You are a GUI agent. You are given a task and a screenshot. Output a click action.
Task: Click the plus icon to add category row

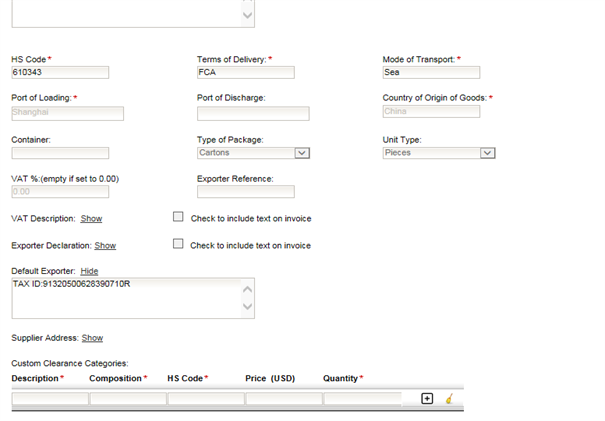pyautogui.click(x=427, y=398)
